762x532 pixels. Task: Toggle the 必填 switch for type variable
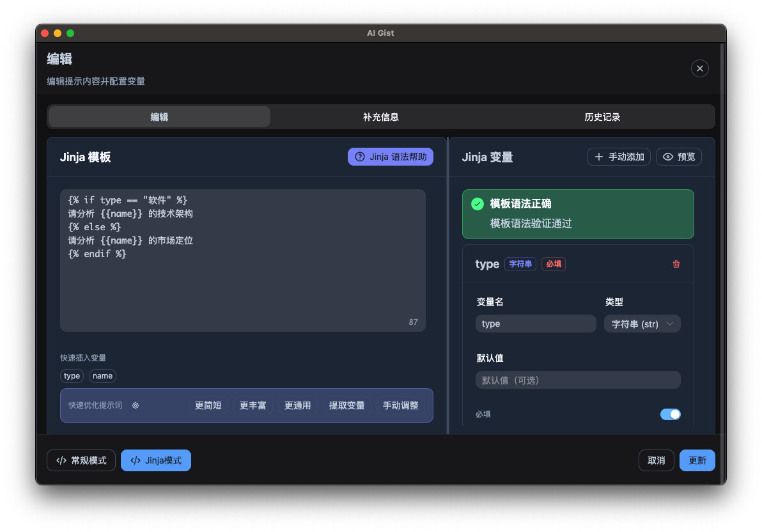click(x=670, y=414)
